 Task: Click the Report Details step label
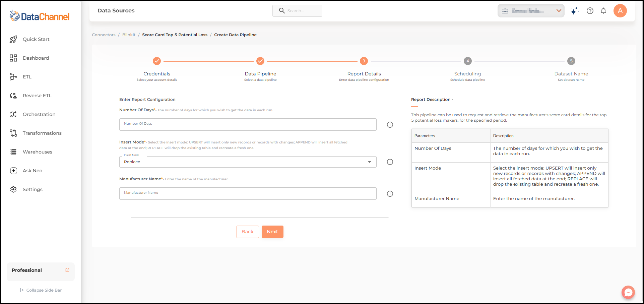pos(364,74)
